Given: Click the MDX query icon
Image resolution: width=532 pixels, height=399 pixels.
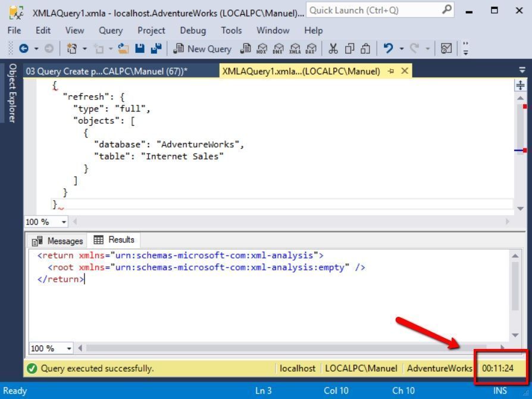Looking at the screenshot, I should 262,49.
